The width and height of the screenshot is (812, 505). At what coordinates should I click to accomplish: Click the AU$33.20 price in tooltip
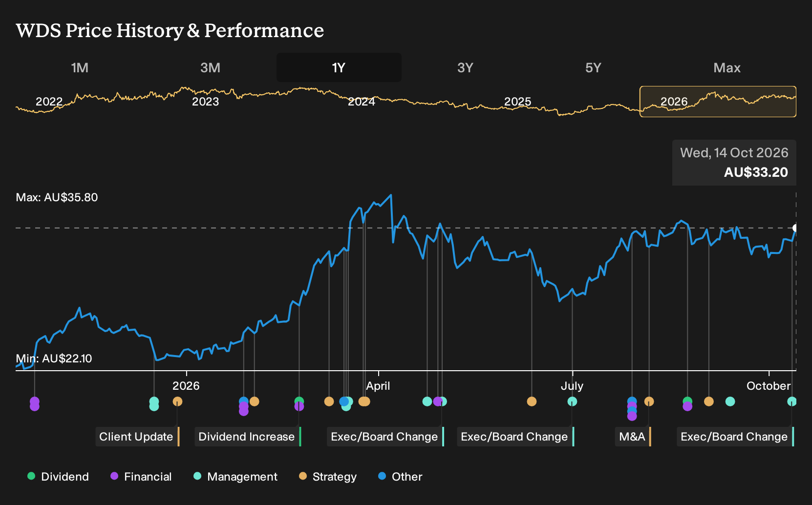coord(756,172)
